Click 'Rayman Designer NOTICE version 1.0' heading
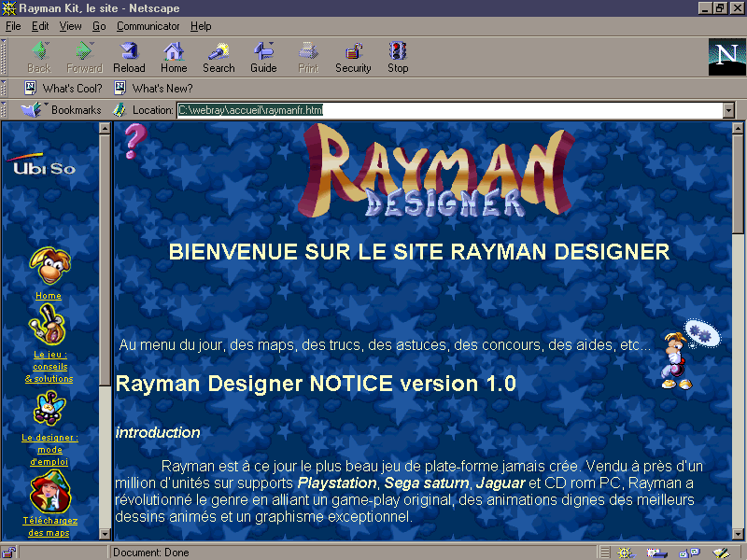Screen dimensions: 747x560 [x=316, y=384]
